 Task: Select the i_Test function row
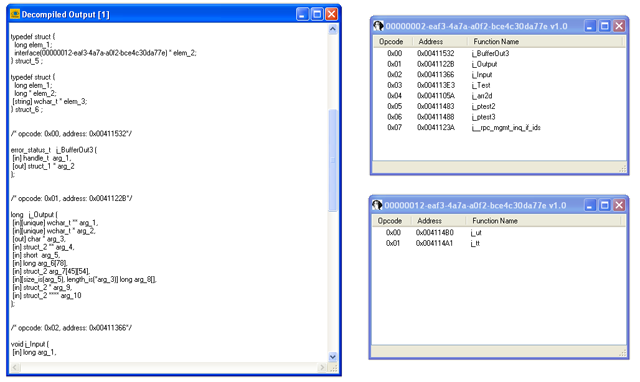click(500, 85)
